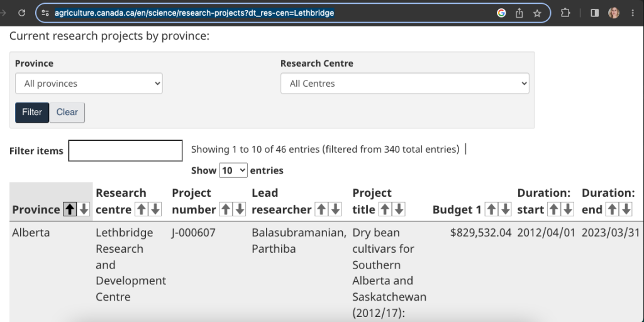This screenshot has width=644, height=322.
Task: Open the Province dropdown
Action: click(x=89, y=84)
